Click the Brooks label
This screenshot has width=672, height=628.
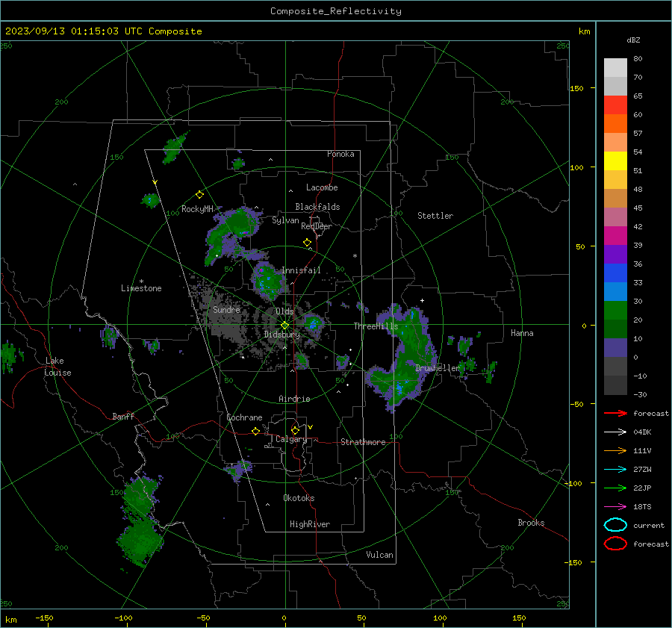click(x=531, y=523)
